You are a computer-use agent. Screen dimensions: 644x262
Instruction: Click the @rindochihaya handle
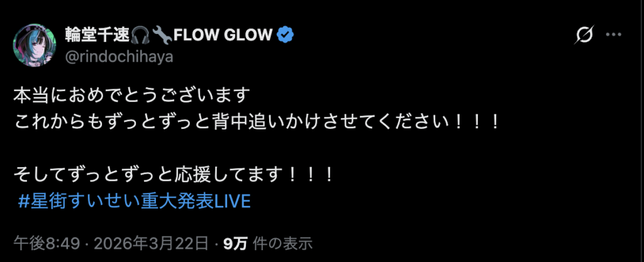(119, 57)
